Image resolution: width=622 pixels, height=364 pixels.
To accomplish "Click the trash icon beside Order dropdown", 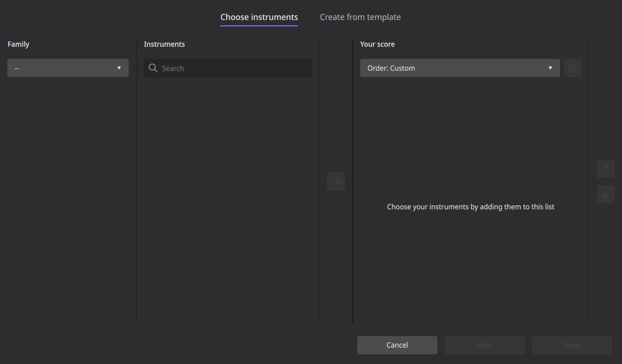I will [x=572, y=68].
